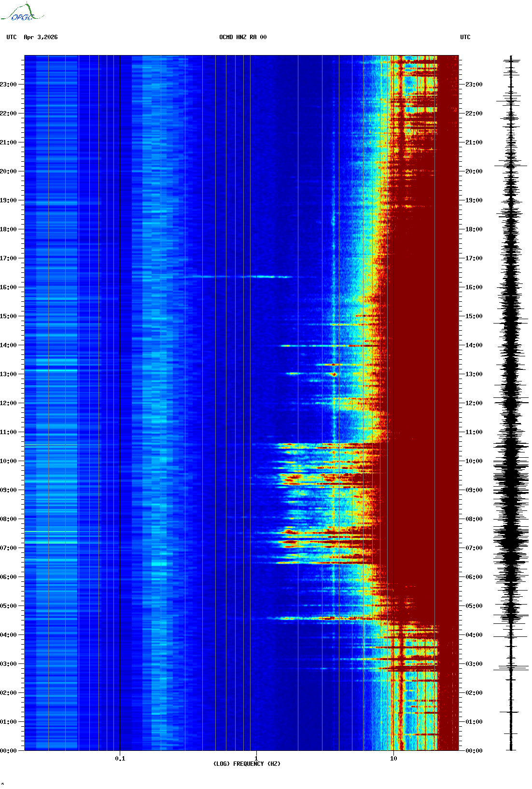Click the 19:00 label on the right time axis

coord(474,200)
